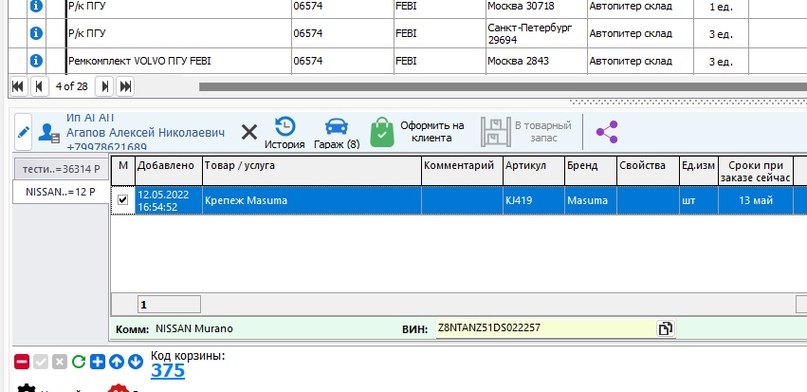The height and width of the screenshot is (392, 807).
Task: Click Сроки при заказе сейчас column header
Action: pyautogui.click(x=756, y=171)
